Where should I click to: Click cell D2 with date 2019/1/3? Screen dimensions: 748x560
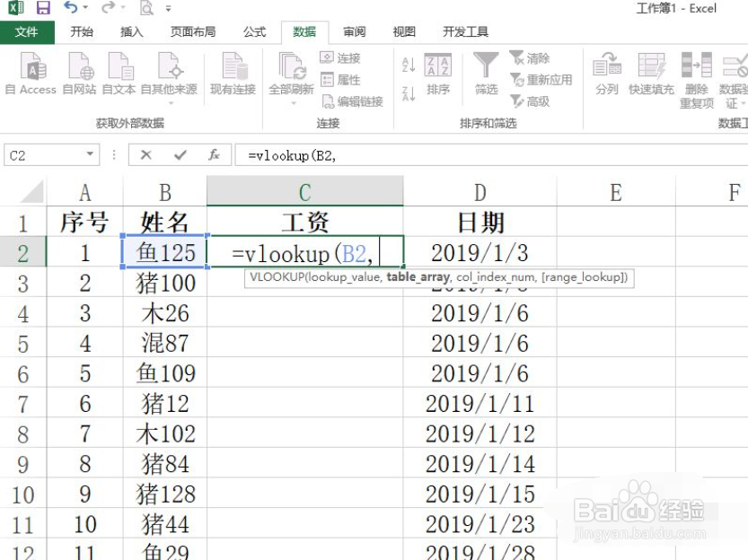pyautogui.click(x=480, y=252)
